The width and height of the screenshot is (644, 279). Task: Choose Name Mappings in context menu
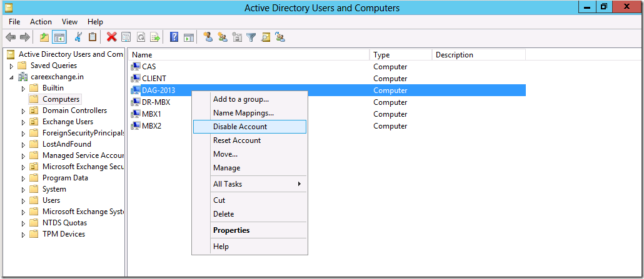point(249,113)
